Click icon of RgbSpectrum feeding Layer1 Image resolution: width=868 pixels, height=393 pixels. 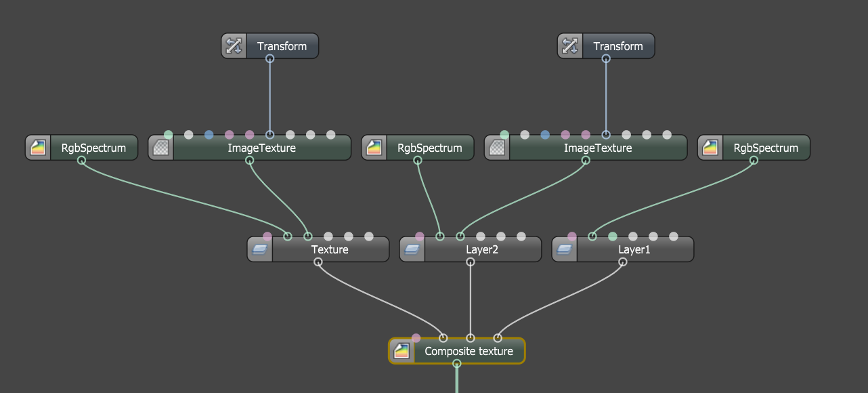coord(710,148)
